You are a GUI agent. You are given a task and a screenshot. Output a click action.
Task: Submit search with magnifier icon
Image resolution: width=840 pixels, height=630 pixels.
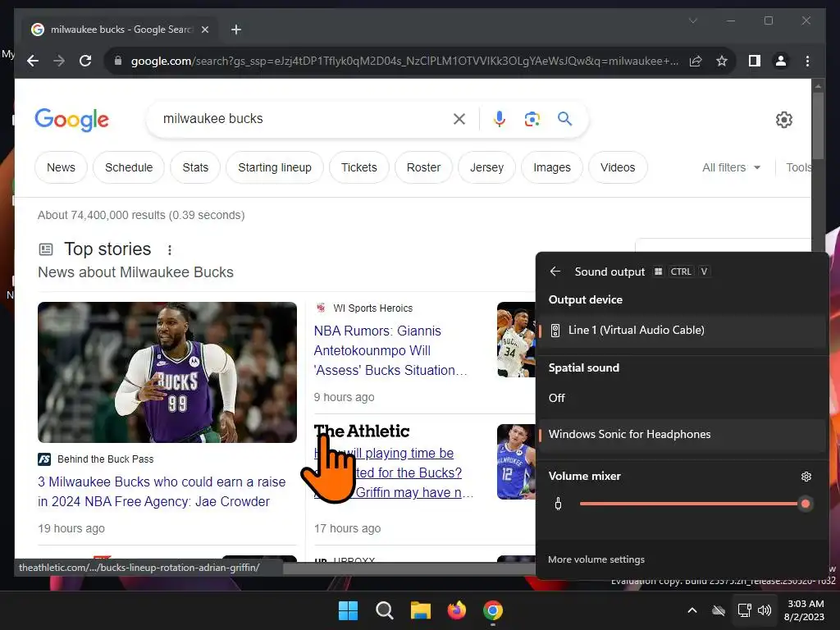coord(564,118)
